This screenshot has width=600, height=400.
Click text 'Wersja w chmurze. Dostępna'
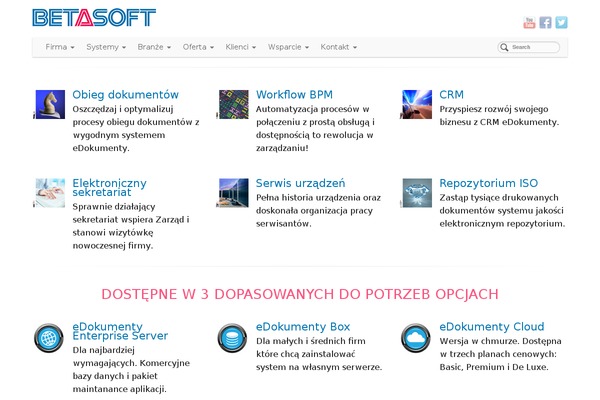[x=501, y=341]
